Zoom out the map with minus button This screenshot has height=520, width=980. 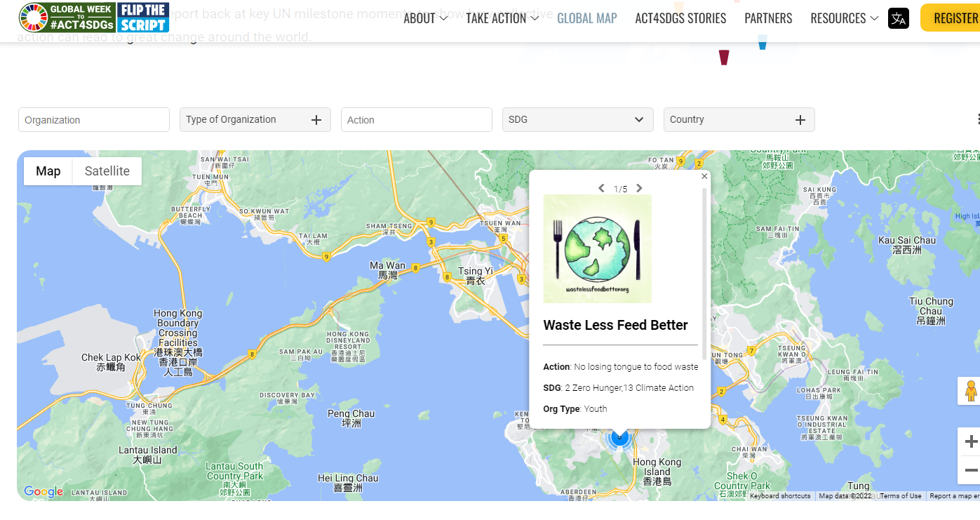pyautogui.click(x=971, y=470)
